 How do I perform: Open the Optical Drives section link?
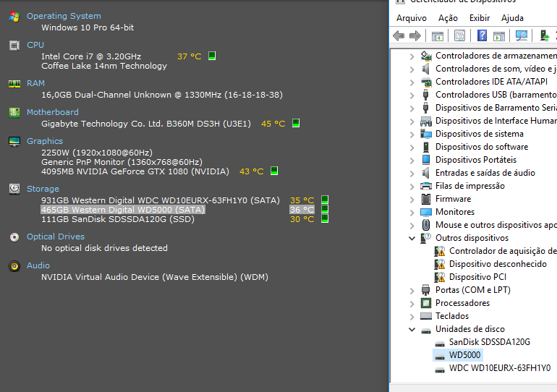(x=56, y=237)
